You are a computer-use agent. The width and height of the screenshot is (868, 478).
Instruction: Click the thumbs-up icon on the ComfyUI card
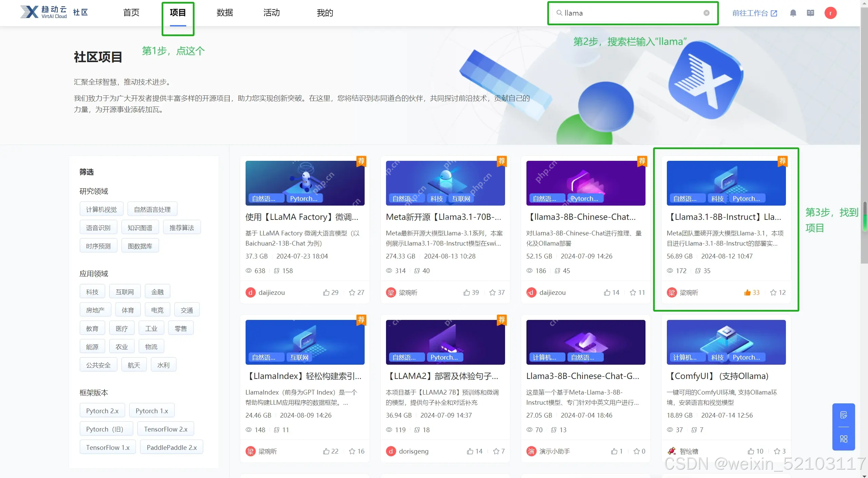click(x=752, y=451)
